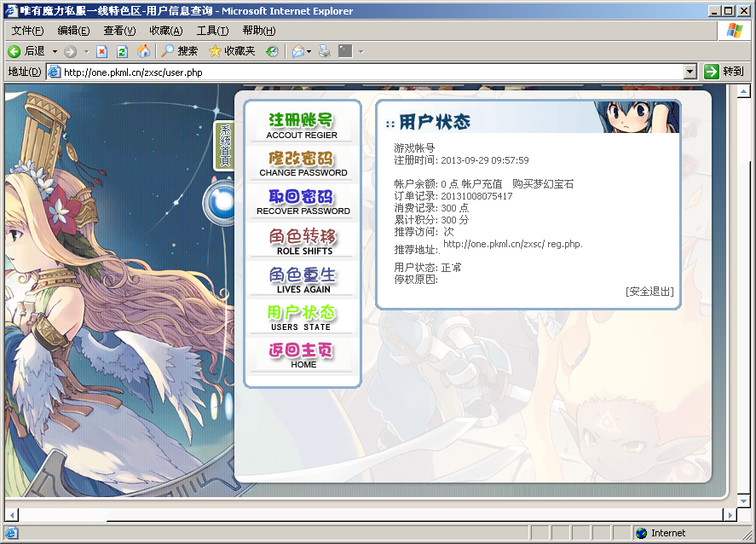Click in the address bar URL field

click(366, 72)
